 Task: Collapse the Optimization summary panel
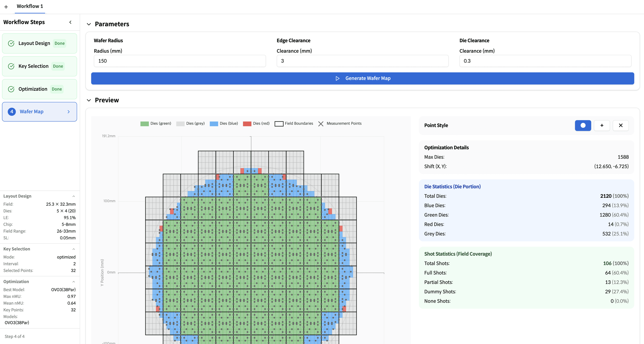(74, 282)
